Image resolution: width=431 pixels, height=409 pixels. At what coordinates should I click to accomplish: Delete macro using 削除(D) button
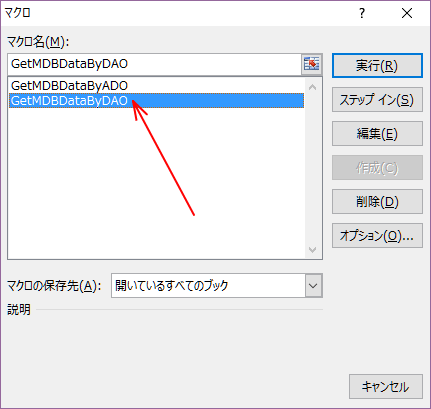(x=377, y=202)
